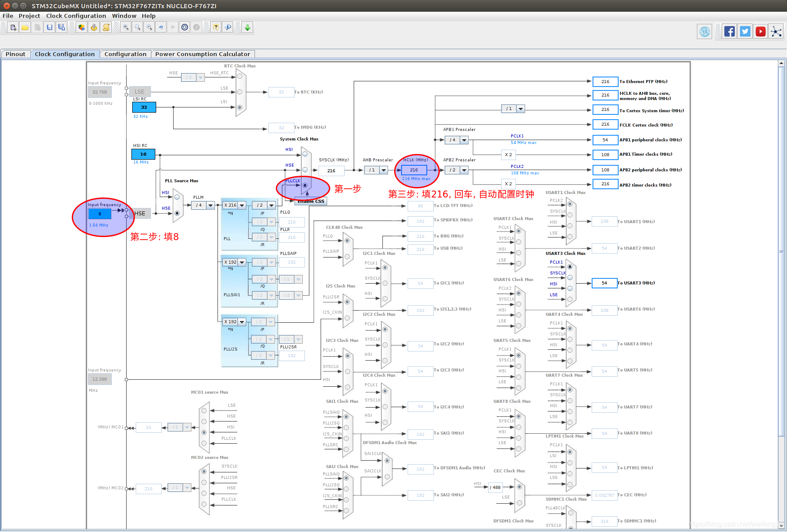Click the green download updates arrow
Screen dimensions: 787x532
(248, 27)
